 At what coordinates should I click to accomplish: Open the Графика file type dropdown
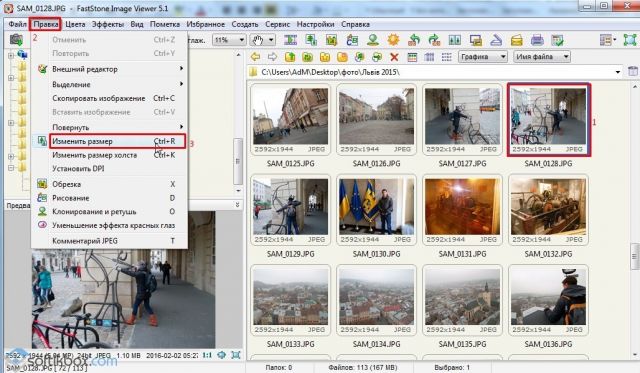(483, 57)
